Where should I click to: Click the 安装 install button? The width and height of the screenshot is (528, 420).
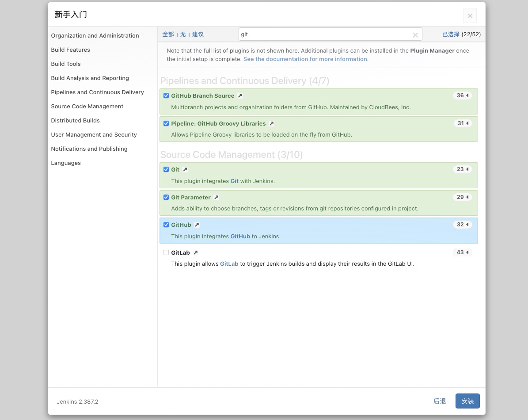(x=467, y=401)
